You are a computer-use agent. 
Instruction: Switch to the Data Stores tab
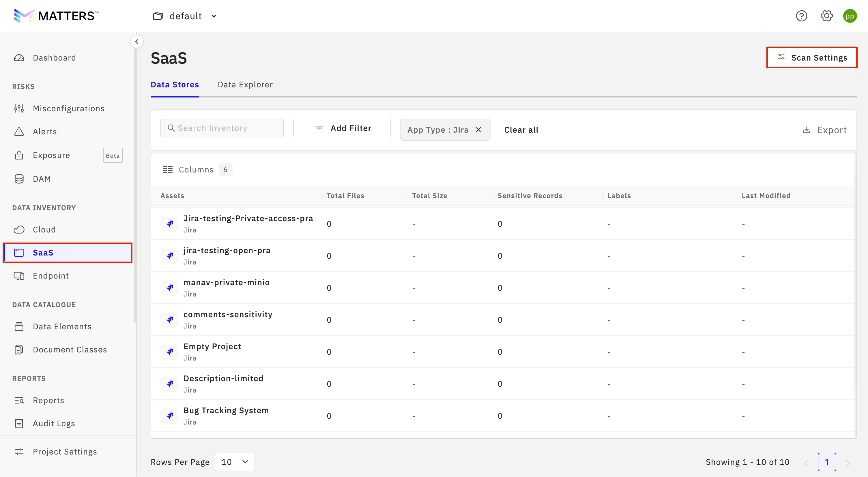coord(175,84)
